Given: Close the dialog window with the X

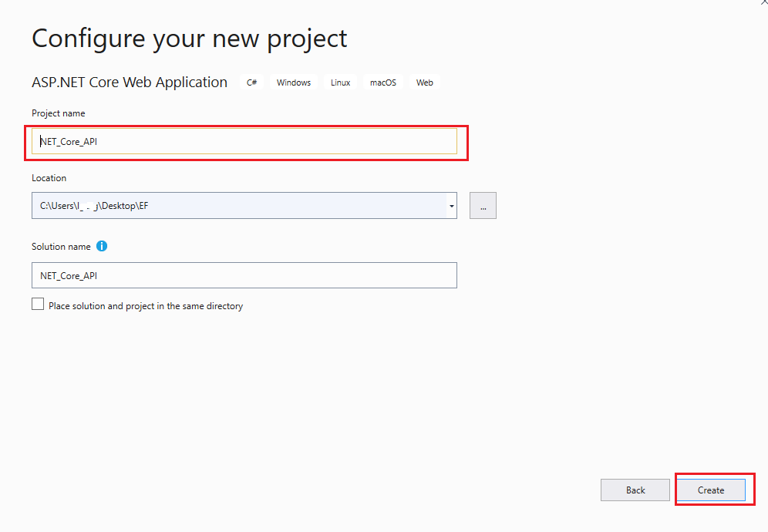Looking at the screenshot, I should pyautogui.click(x=763, y=2).
